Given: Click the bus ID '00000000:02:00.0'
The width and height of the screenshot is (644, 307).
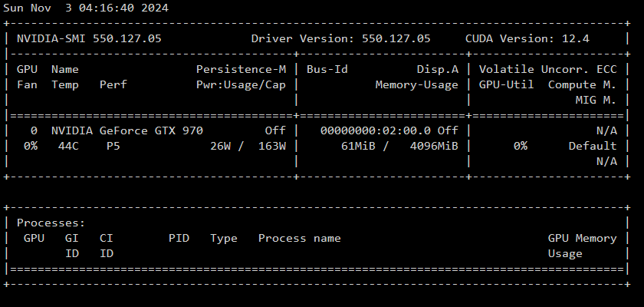Looking at the screenshot, I should point(376,130).
